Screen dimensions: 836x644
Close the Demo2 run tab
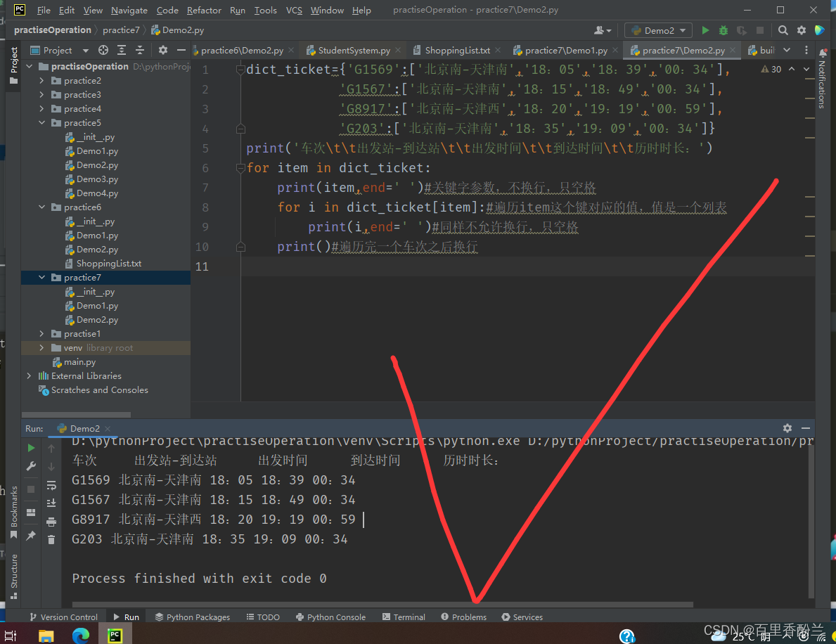(108, 429)
